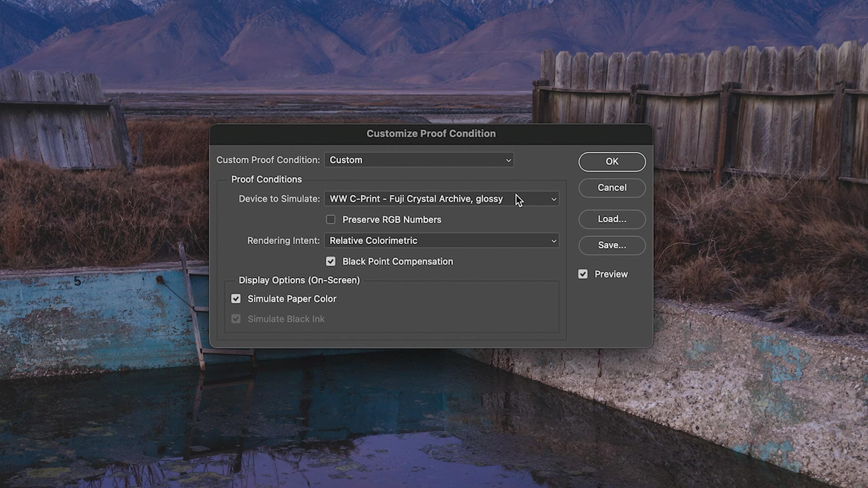This screenshot has height=488, width=868.
Task: Save the current proof condition
Action: 612,245
